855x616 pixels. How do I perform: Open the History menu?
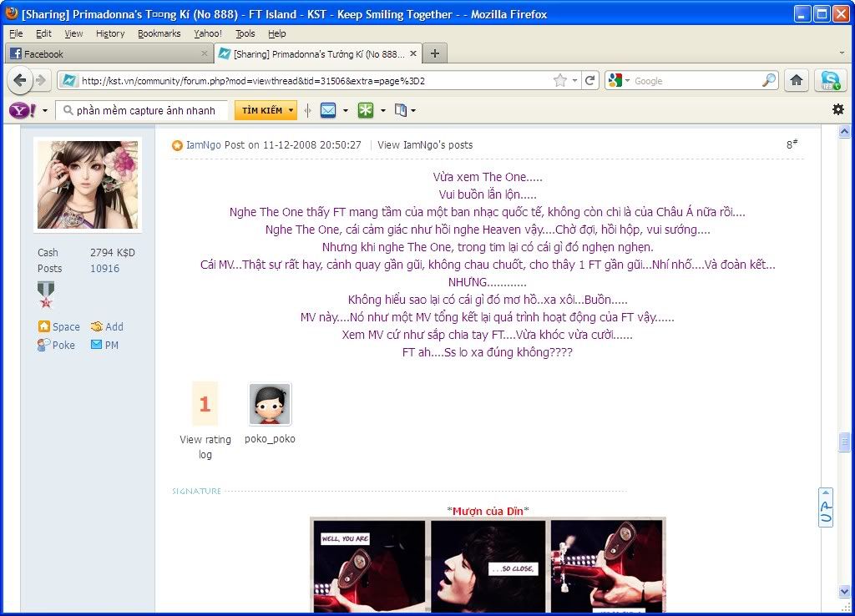(x=110, y=33)
